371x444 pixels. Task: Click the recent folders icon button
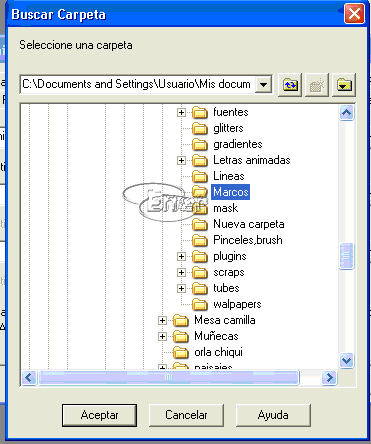click(344, 85)
